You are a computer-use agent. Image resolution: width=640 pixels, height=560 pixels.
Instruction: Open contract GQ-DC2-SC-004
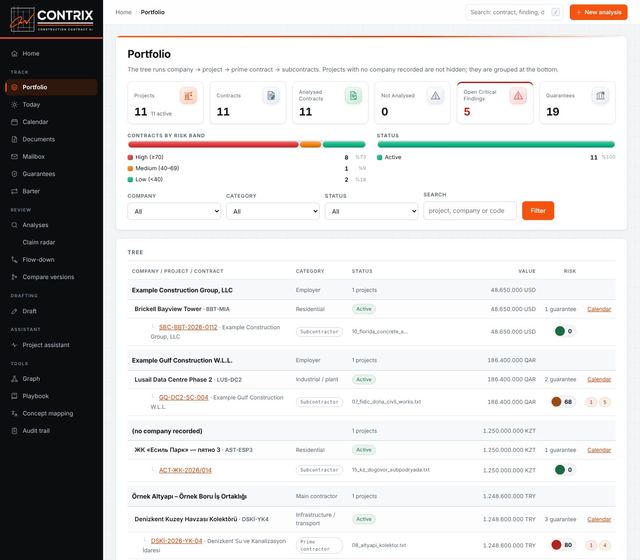[x=183, y=398]
